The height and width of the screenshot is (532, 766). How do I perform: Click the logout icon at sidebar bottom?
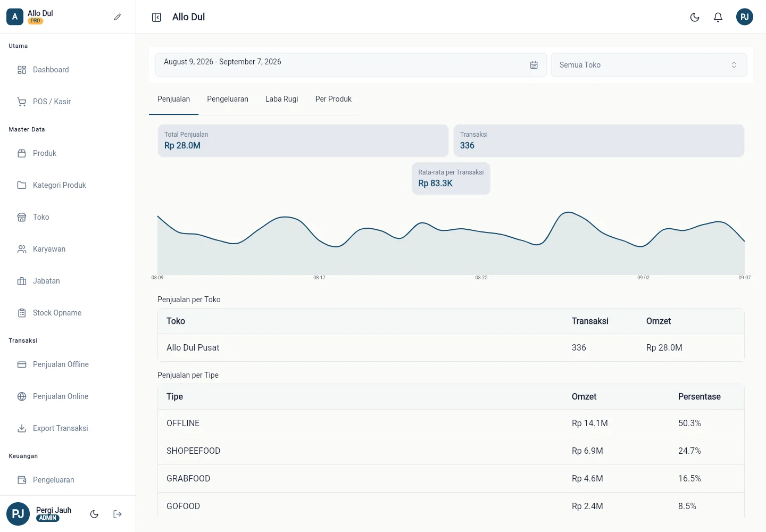[118, 514]
